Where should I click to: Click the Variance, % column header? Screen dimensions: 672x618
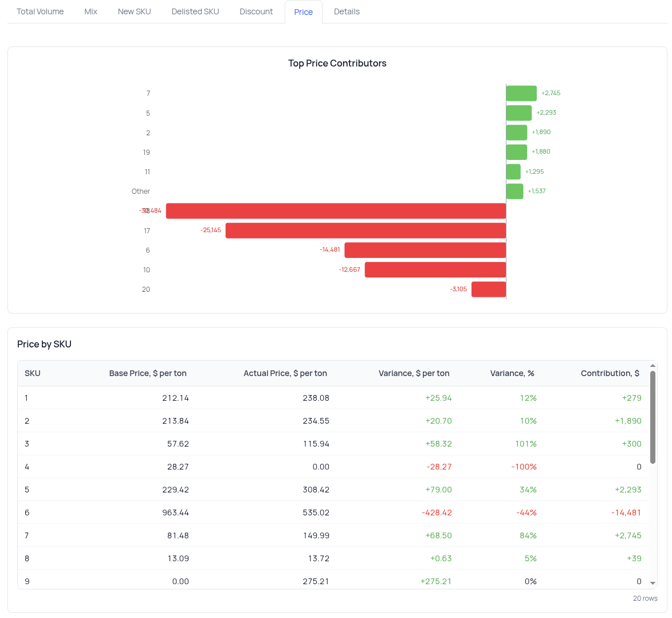coord(512,373)
